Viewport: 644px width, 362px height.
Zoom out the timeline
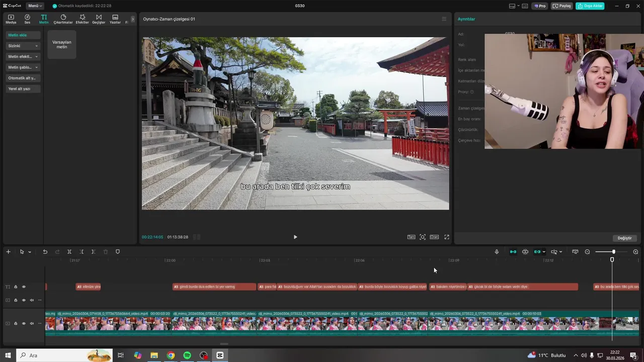click(587, 252)
